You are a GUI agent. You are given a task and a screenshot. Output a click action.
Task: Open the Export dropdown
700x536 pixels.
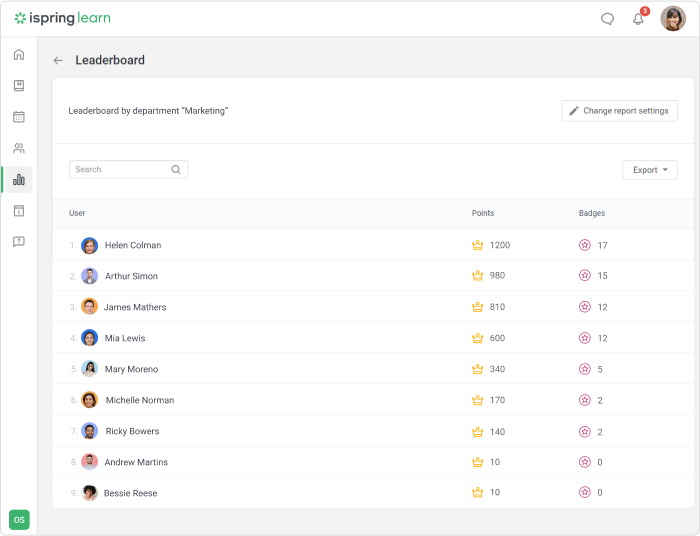click(x=650, y=170)
